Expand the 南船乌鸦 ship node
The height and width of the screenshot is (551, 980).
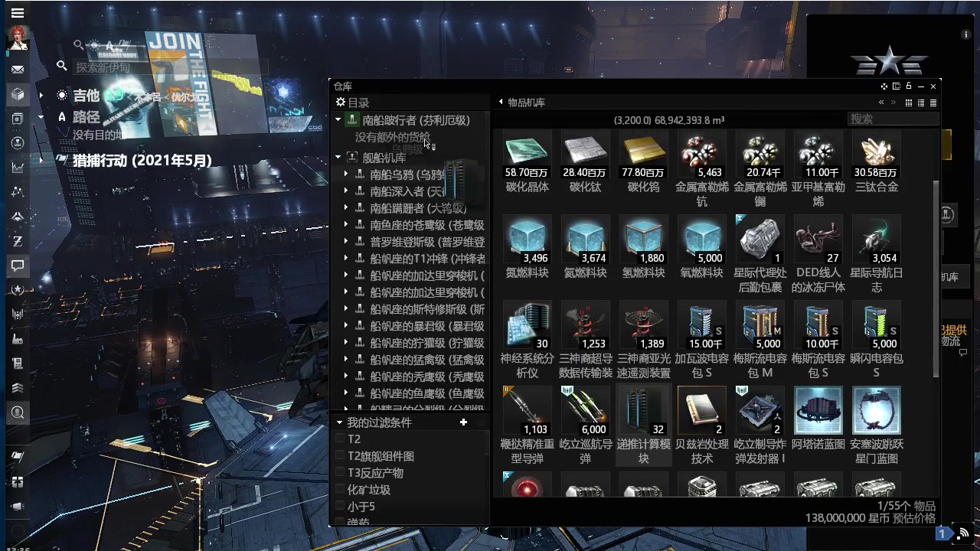click(346, 174)
